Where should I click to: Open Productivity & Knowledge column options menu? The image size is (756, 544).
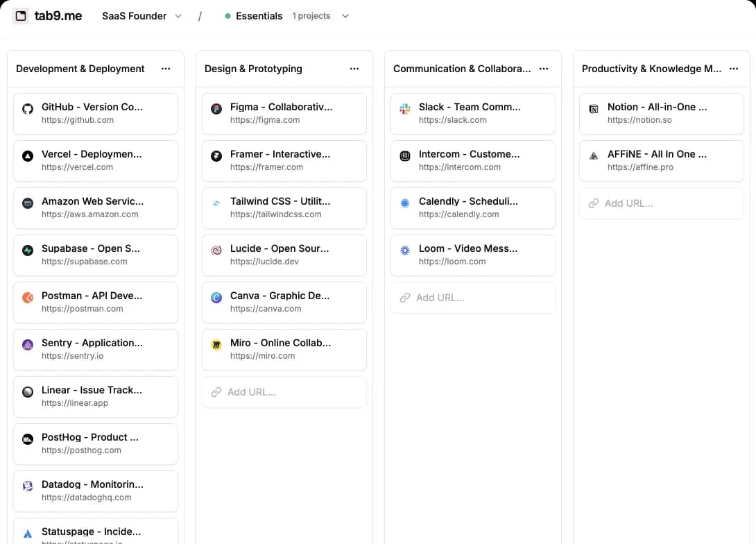point(734,69)
